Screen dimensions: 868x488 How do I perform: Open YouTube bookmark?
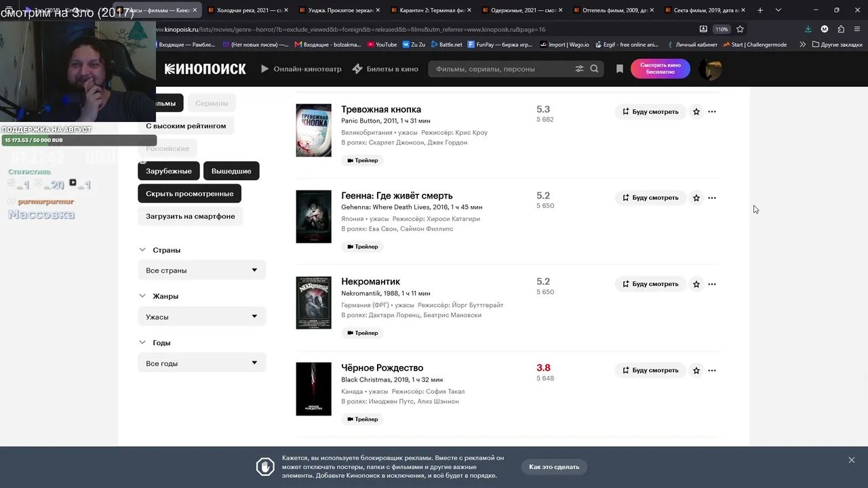pos(382,45)
